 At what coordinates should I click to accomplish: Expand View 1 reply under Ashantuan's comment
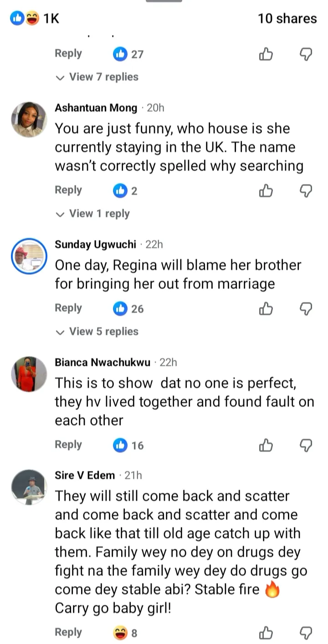click(92, 214)
